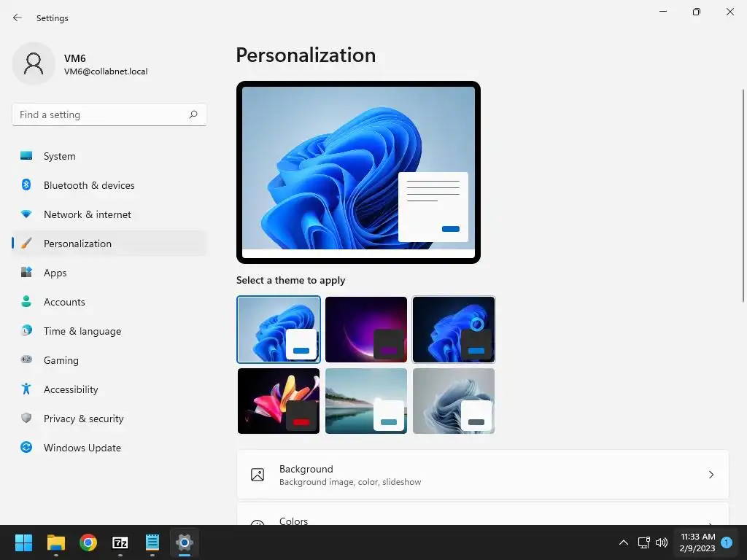Viewport: 747px width, 560px height.
Task: Go to Accessibility settings
Action: pos(109,389)
